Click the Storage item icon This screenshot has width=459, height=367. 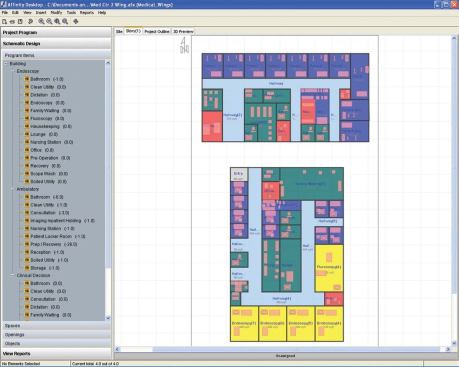click(x=27, y=268)
